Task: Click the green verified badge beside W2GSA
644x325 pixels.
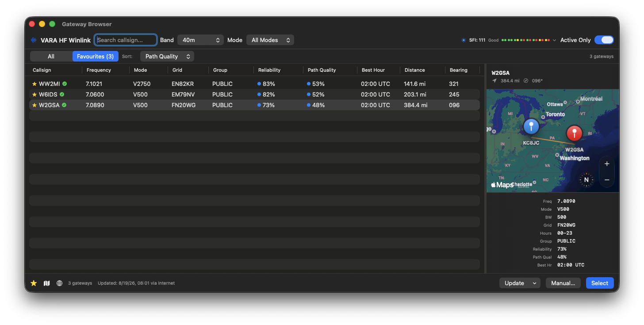Action: pyautogui.click(x=64, y=105)
